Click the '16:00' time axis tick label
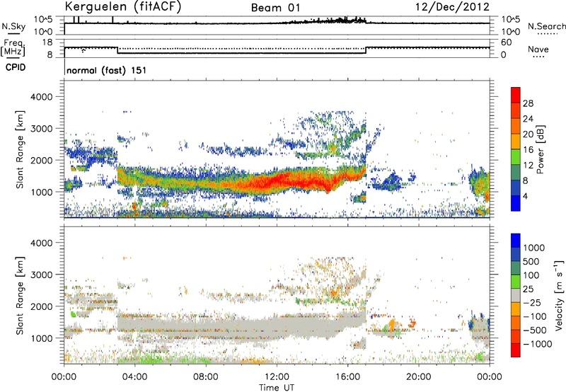Screen dimensions: 566x392 (x=347, y=376)
